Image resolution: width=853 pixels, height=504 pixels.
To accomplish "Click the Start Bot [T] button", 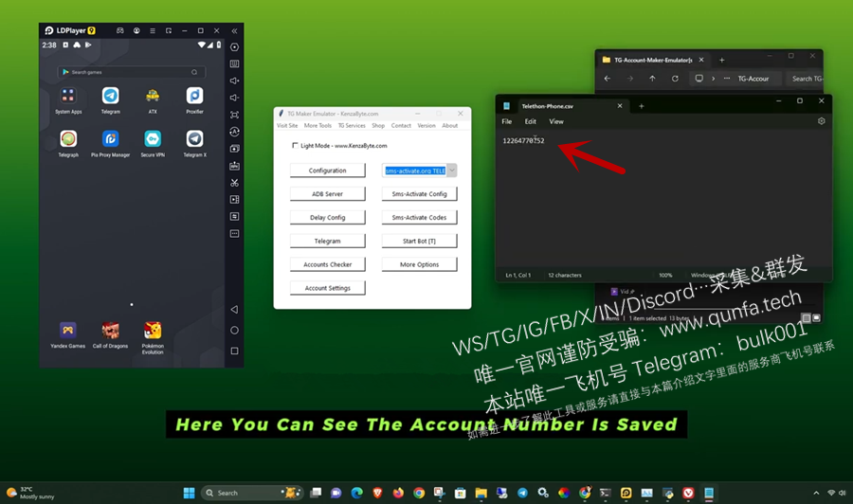I will [x=420, y=241].
